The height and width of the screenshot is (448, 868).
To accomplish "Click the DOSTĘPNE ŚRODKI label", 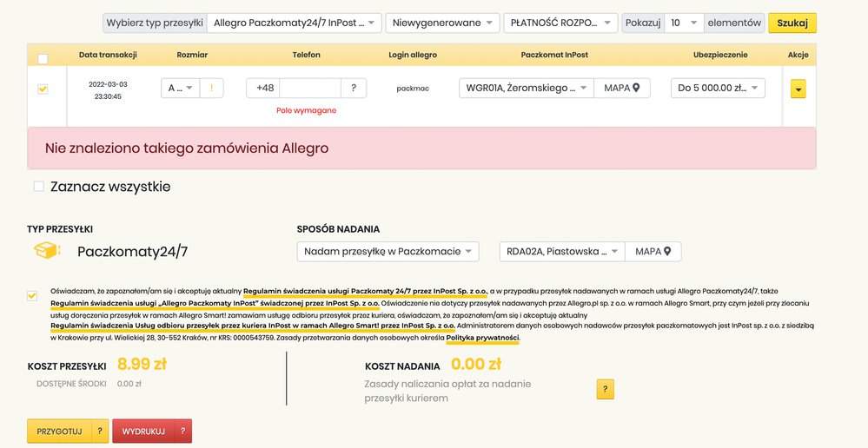I will click(71, 383).
